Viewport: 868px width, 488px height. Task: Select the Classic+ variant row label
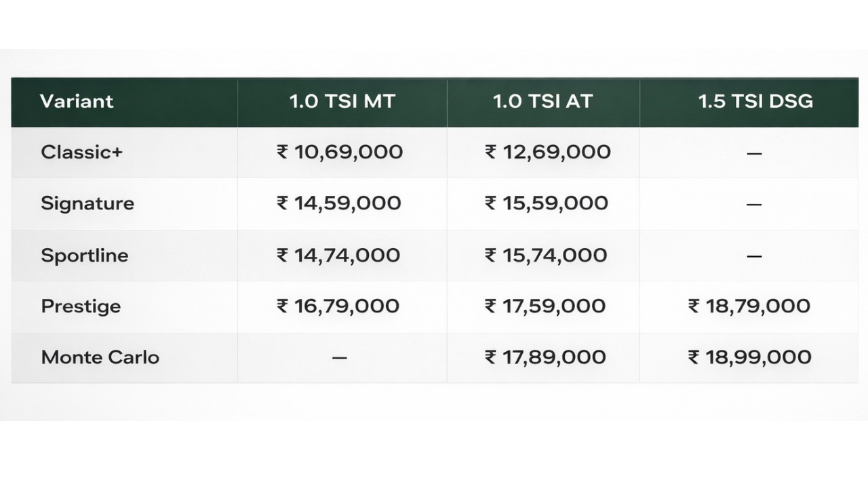point(81,152)
